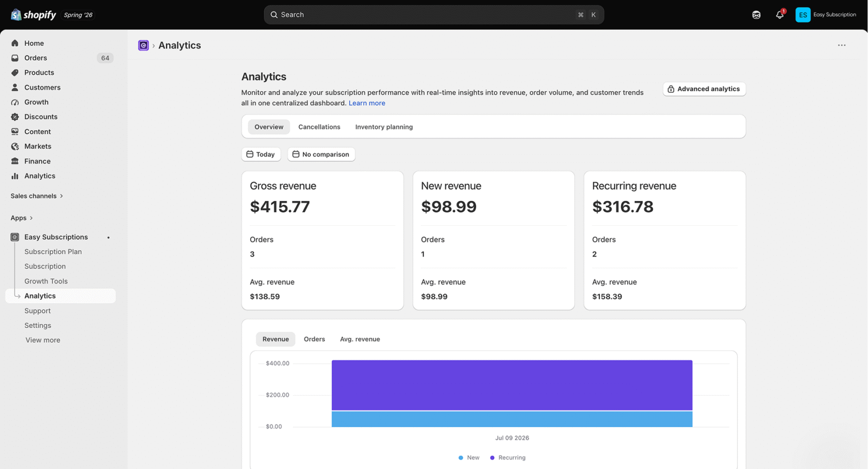Click the Markets globe icon
The width and height of the screenshot is (868, 469).
[15, 147]
